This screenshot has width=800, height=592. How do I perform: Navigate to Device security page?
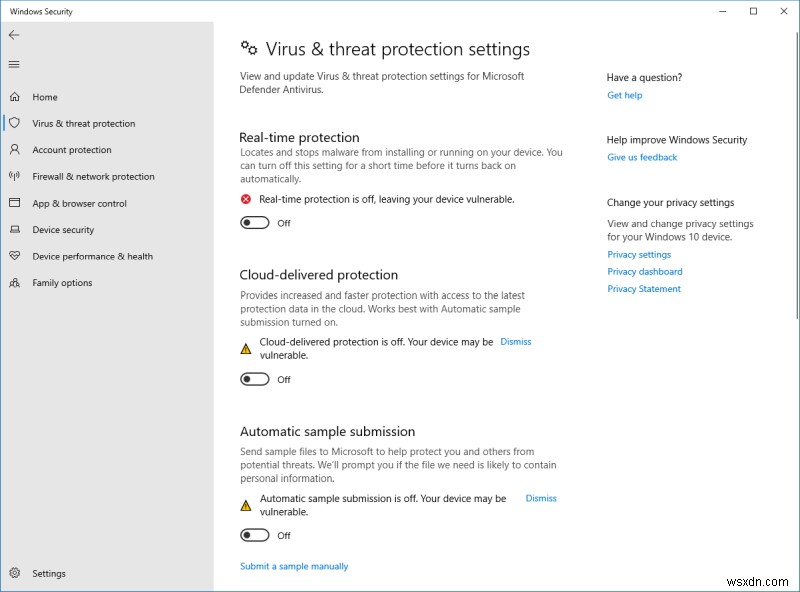tap(73, 230)
